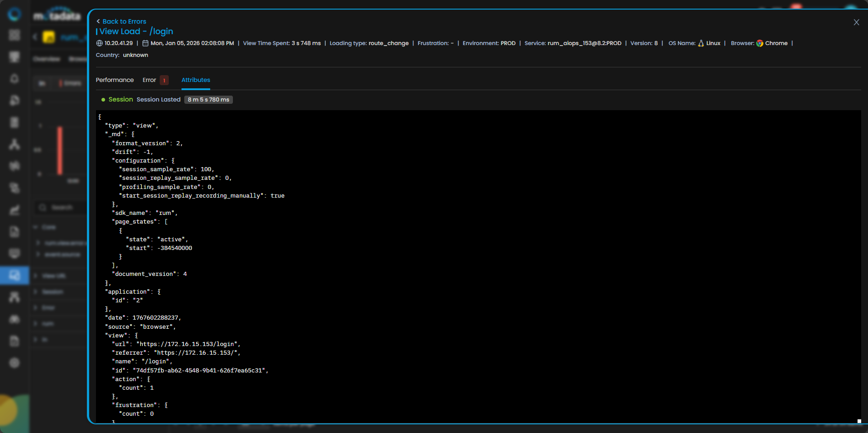
Task: Click the 8 m 5 s 780 ms duration badge
Action: [208, 100]
